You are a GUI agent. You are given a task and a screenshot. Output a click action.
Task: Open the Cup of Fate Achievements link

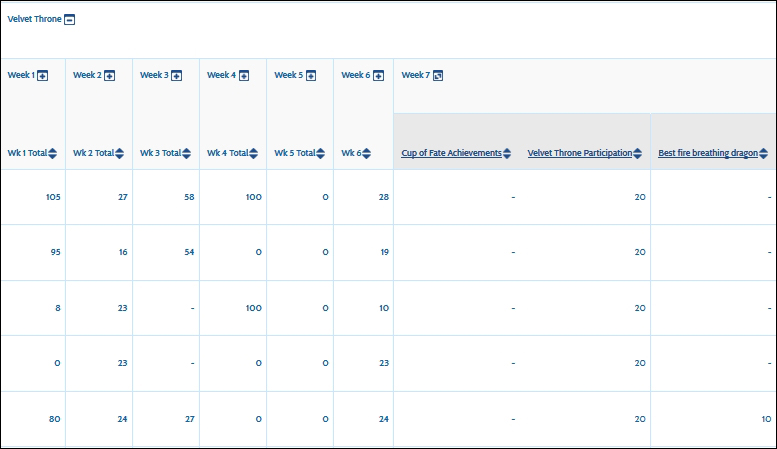[x=451, y=153]
